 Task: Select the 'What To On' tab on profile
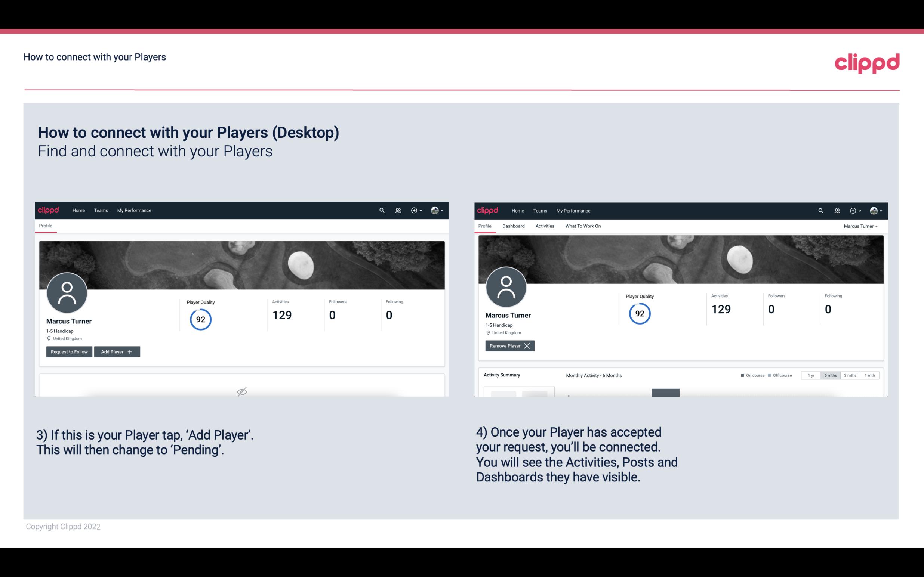(583, 226)
